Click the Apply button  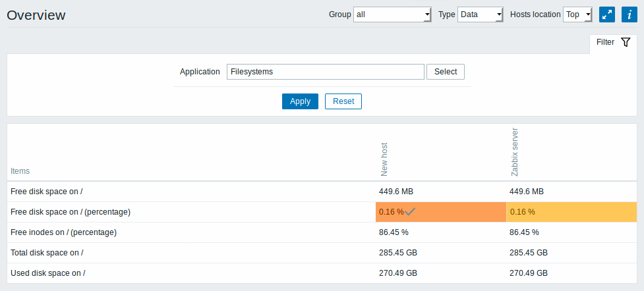[300, 101]
